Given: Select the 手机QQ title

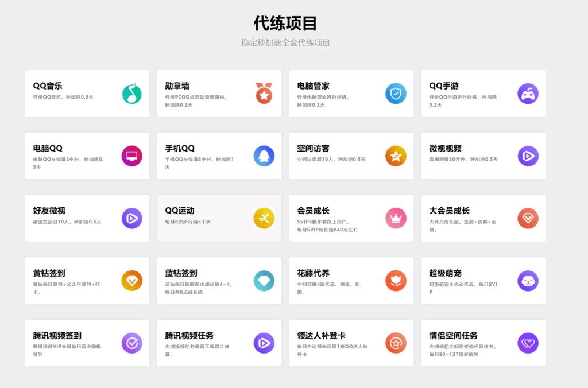Looking at the screenshot, I should (x=180, y=149).
